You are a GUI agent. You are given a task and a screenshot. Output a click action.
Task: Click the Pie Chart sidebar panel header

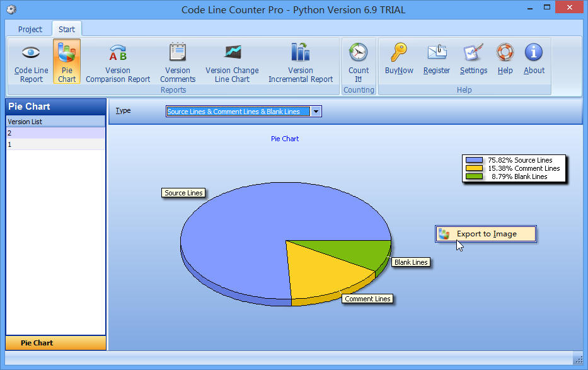55,107
